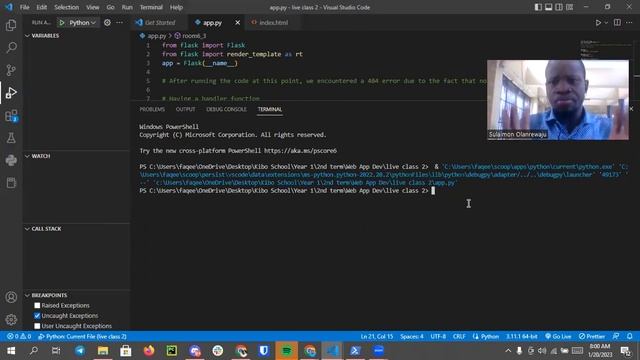The height and width of the screenshot is (360, 640).
Task: Open run options dropdown arrow beside editor play
Action: click(x=606, y=22)
